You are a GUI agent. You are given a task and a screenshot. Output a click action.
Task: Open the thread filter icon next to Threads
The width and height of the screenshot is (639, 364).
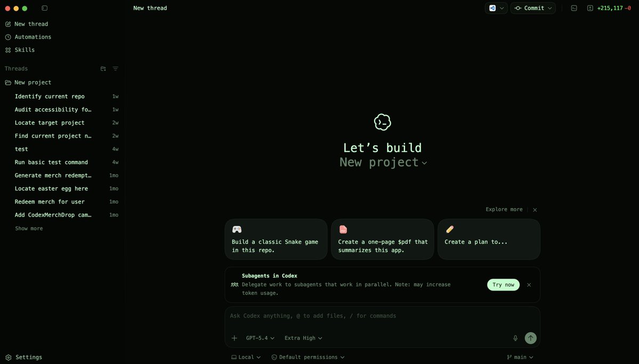click(x=115, y=68)
